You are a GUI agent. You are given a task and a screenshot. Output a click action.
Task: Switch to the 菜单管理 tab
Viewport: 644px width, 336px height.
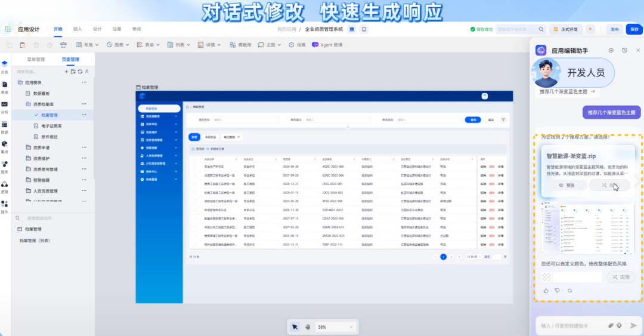click(36, 60)
